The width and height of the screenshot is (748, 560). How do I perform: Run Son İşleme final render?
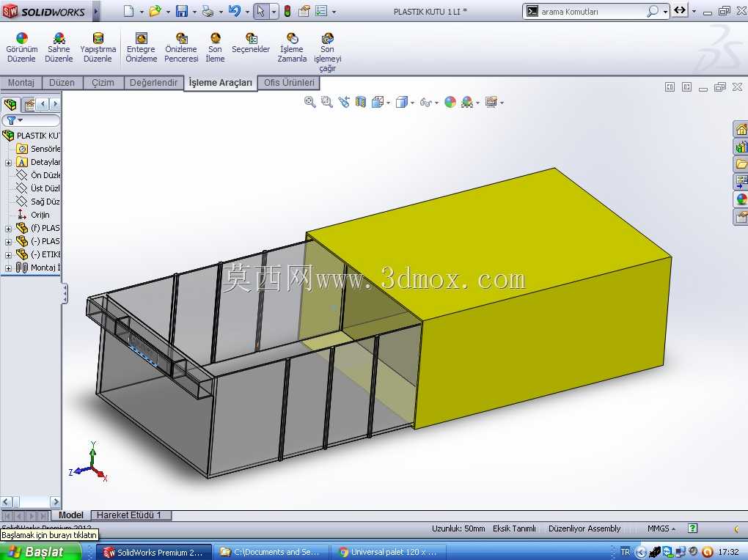[215, 48]
